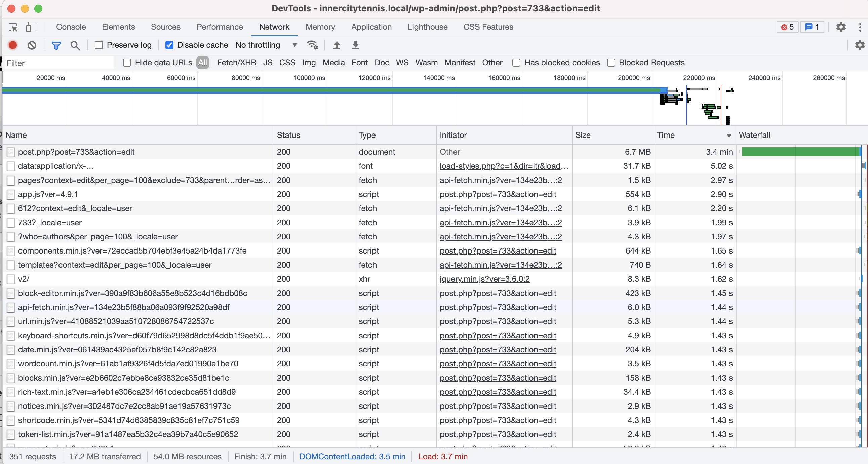Open DevTools settings gear

pos(841,27)
